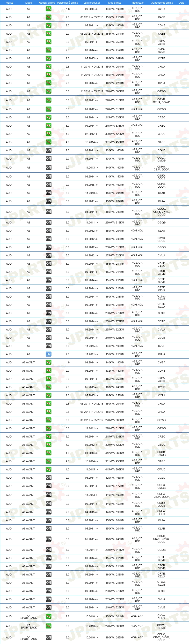Image resolution: width=189 pixels, height=644 pixels.
Task: Click ON diesel icon in A6 CNHA, CZJA, DDDA row
Action: (x=48, y=168)
